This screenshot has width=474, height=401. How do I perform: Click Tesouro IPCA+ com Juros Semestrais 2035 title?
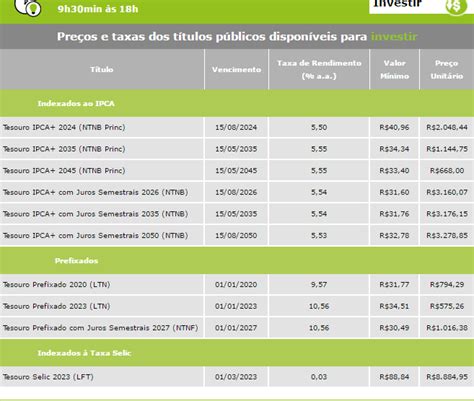95,214
